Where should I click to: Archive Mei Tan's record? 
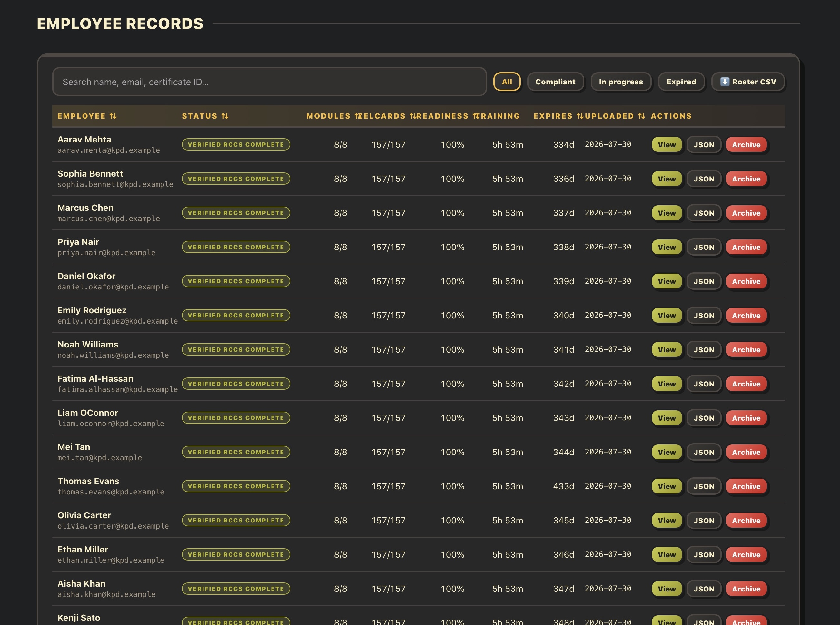pyautogui.click(x=746, y=452)
